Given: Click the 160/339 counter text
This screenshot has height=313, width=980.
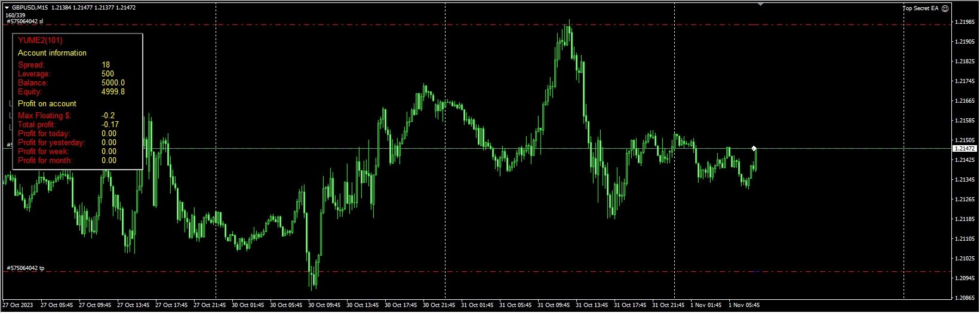Looking at the screenshot, I should (x=15, y=15).
